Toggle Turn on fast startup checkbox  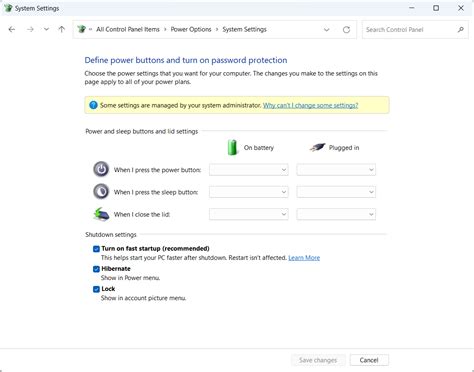[x=96, y=249]
